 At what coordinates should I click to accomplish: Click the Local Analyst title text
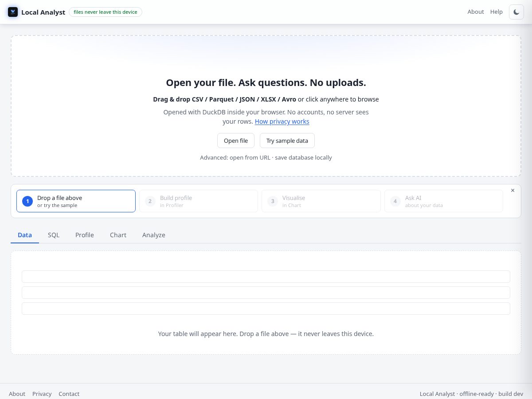[43, 12]
